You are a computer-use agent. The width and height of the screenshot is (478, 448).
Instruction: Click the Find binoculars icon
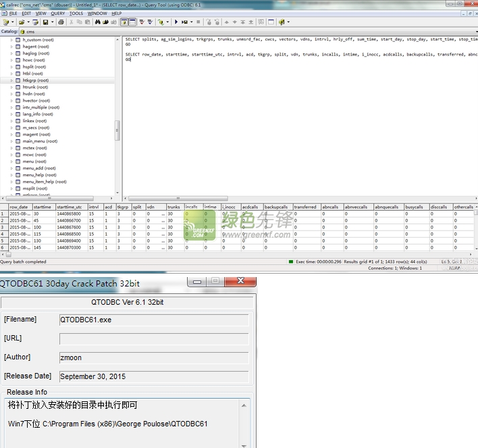coord(97,22)
